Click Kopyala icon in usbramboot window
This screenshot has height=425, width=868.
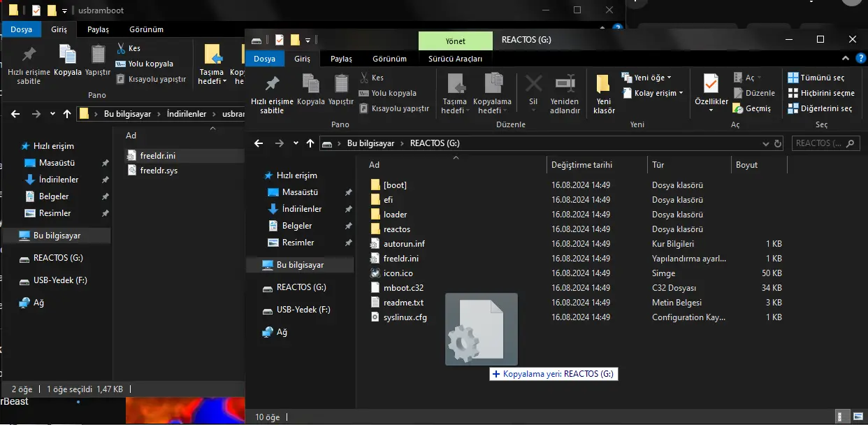point(68,55)
